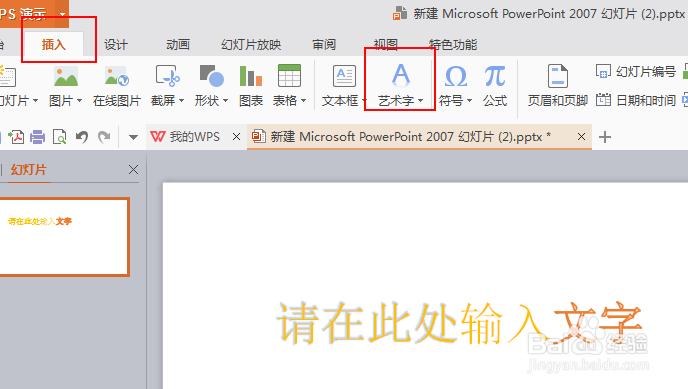Open the quick access toolbar dropdown
Image resolution: width=688 pixels, height=389 pixels.
point(133,138)
